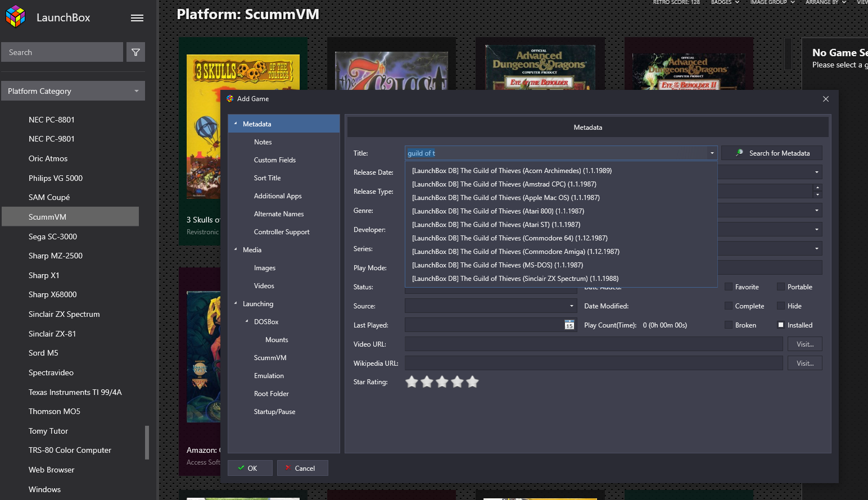Select ScummVM in the Launching tree
This screenshot has width=868, height=500.
coord(270,358)
